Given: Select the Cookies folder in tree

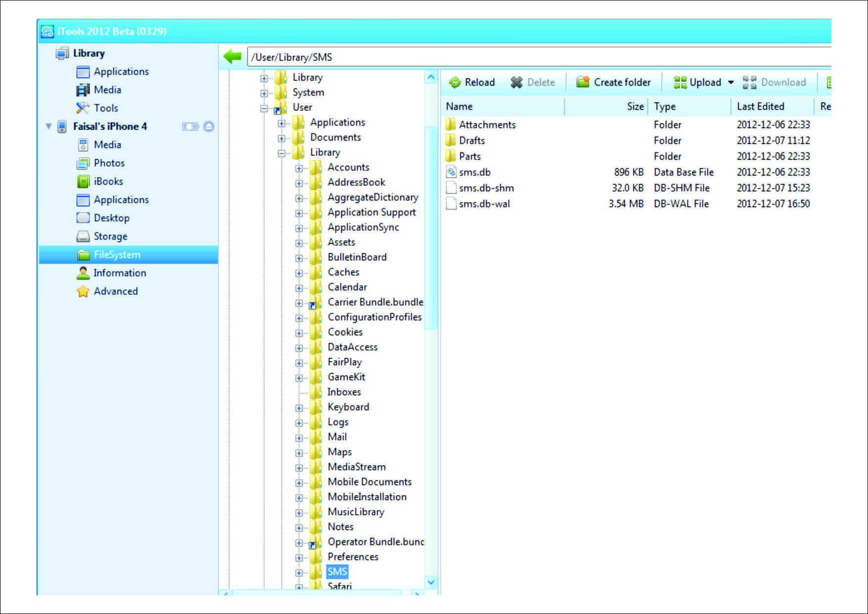Looking at the screenshot, I should [345, 332].
